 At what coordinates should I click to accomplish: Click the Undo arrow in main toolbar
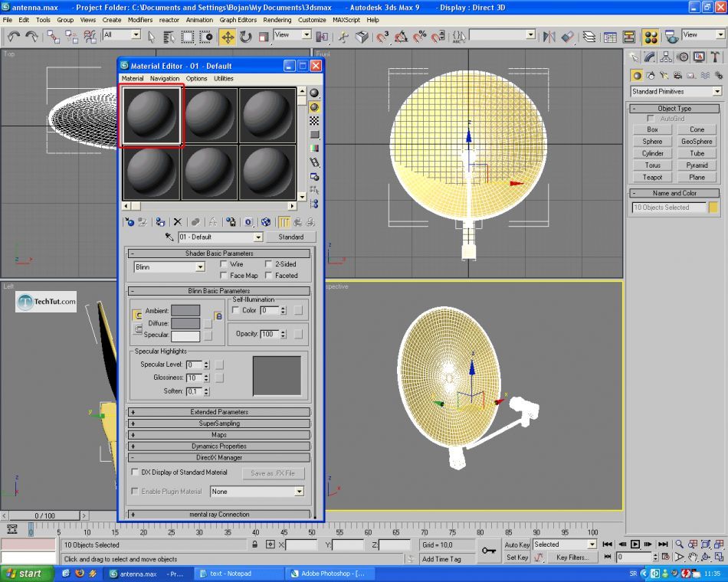click(14, 37)
